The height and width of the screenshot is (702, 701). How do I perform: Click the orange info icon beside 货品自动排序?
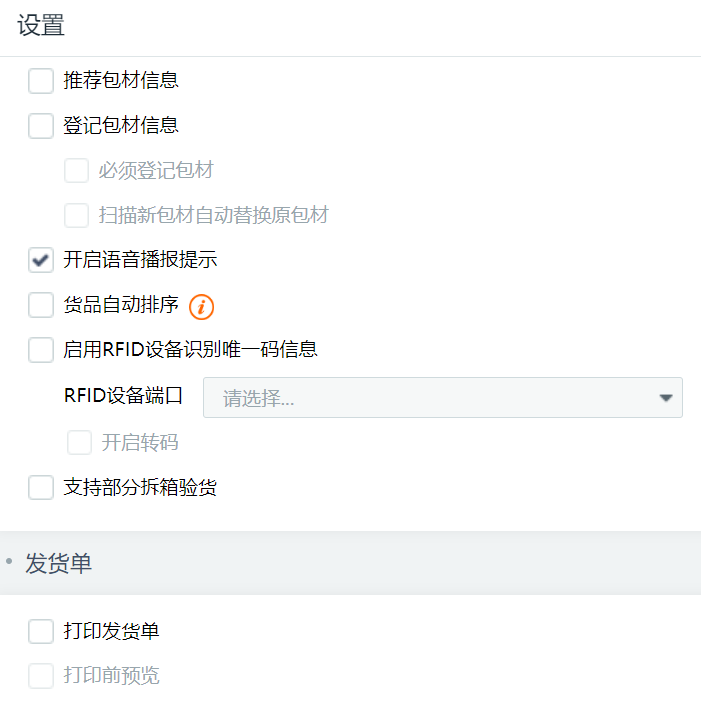pos(201,307)
